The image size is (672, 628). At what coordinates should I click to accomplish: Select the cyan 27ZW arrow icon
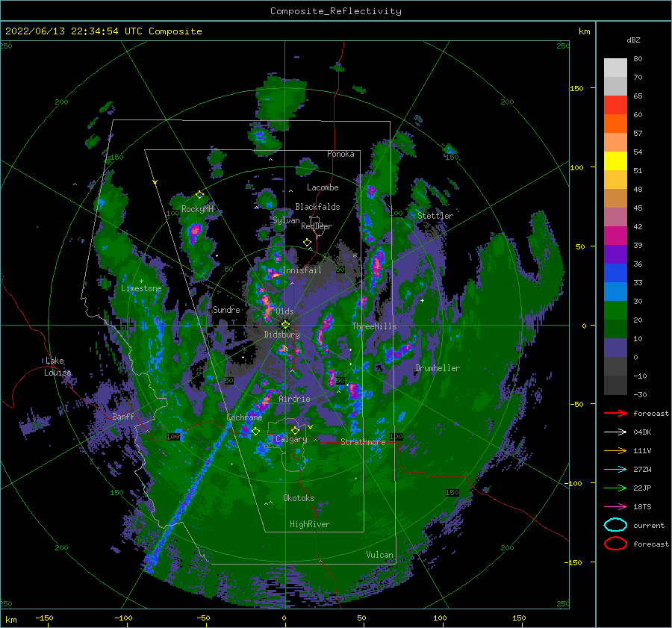click(x=615, y=470)
